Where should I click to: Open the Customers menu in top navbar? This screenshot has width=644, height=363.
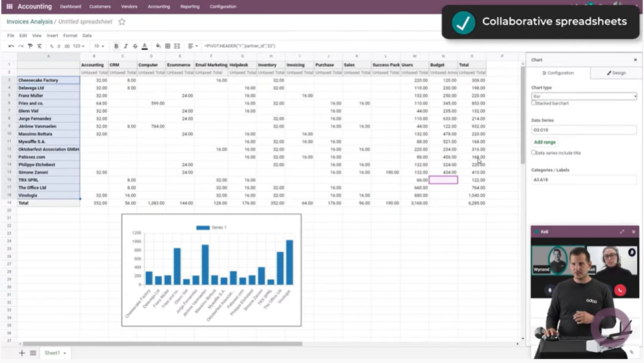(x=100, y=7)
